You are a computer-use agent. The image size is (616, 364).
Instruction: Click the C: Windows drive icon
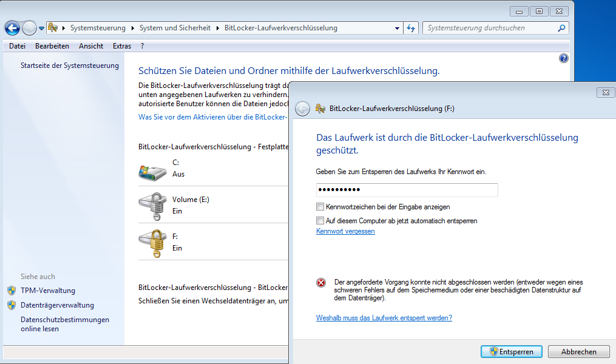pyautogui.click(x=152, y=172)
